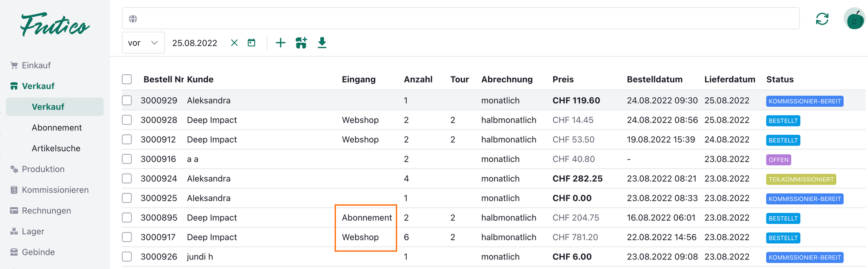
Task: Go to Abonnement in the sidebar
Action: [56, 127]
